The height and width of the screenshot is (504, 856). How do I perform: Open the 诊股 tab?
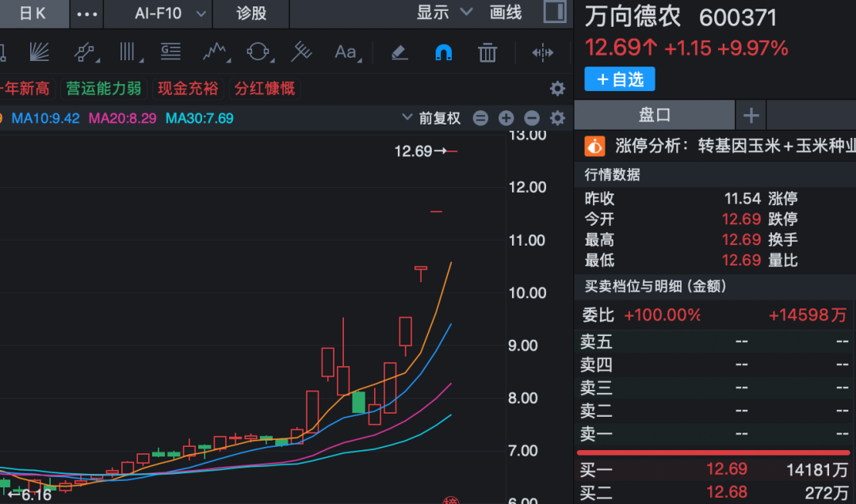click(251, 13)
